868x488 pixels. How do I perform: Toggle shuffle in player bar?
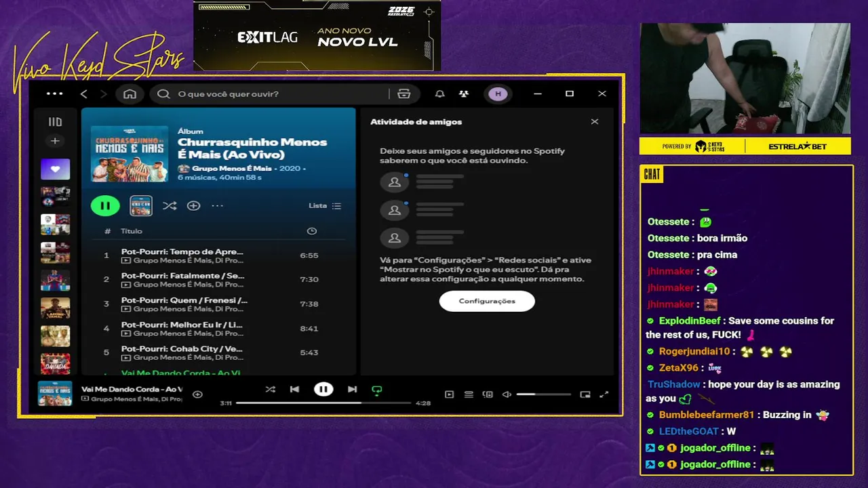click(271, 389)
